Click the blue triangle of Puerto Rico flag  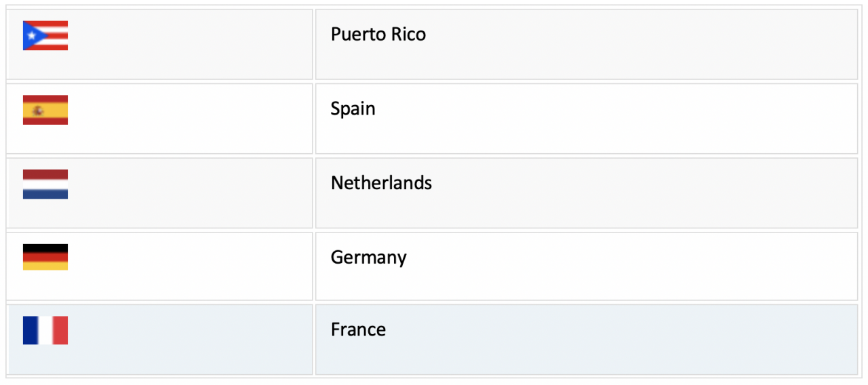click(x=31, y=35)
